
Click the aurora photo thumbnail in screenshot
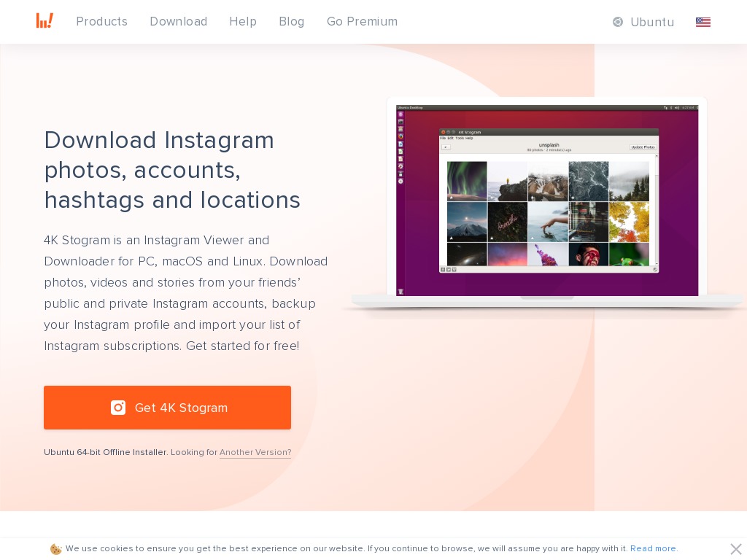pos(467,182)
